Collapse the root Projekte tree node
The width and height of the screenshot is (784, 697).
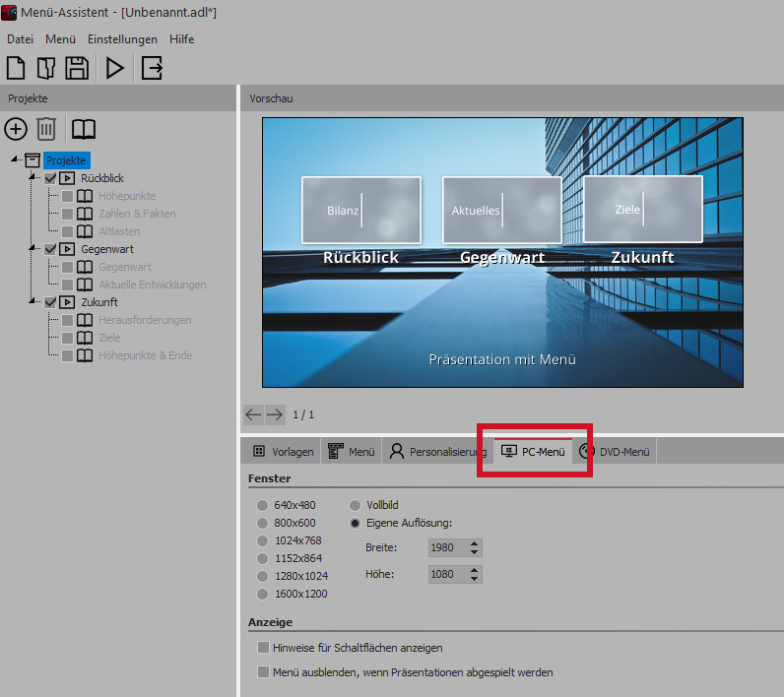pyautogui.click(x=14, y=160)
